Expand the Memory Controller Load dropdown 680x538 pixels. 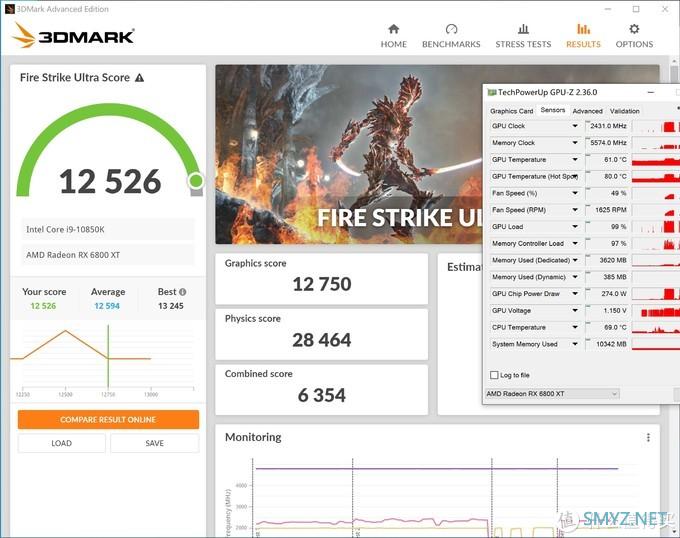coord(575,243)
